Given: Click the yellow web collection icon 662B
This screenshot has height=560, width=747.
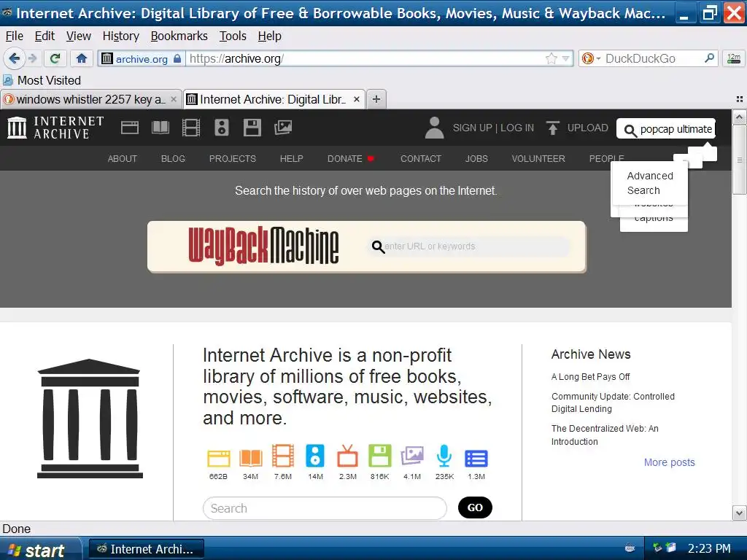Looking at the screenshot, I should pyautogui.click(x=219, y=458).
